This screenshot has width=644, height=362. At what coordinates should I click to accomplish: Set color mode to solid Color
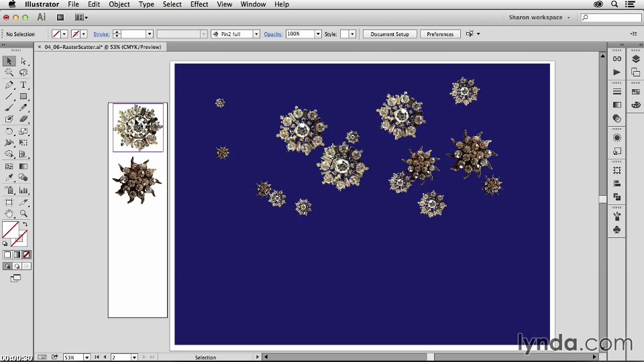(7, 255)
